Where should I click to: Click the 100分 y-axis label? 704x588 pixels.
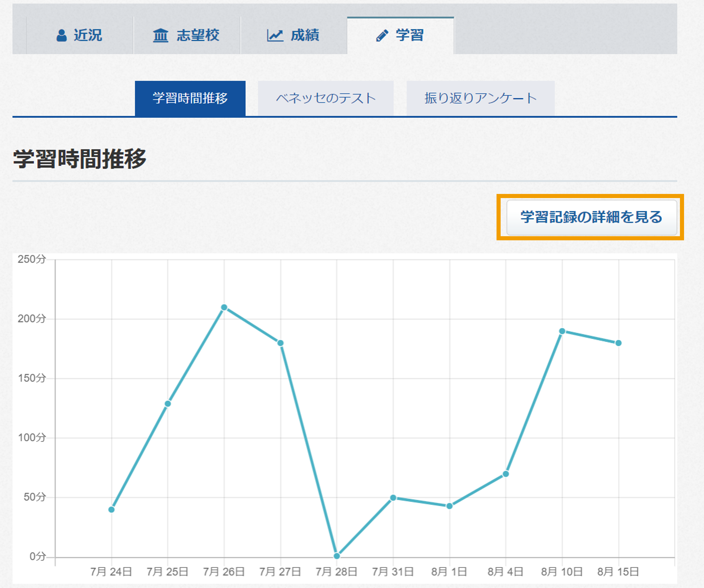(x=31, y=437)
